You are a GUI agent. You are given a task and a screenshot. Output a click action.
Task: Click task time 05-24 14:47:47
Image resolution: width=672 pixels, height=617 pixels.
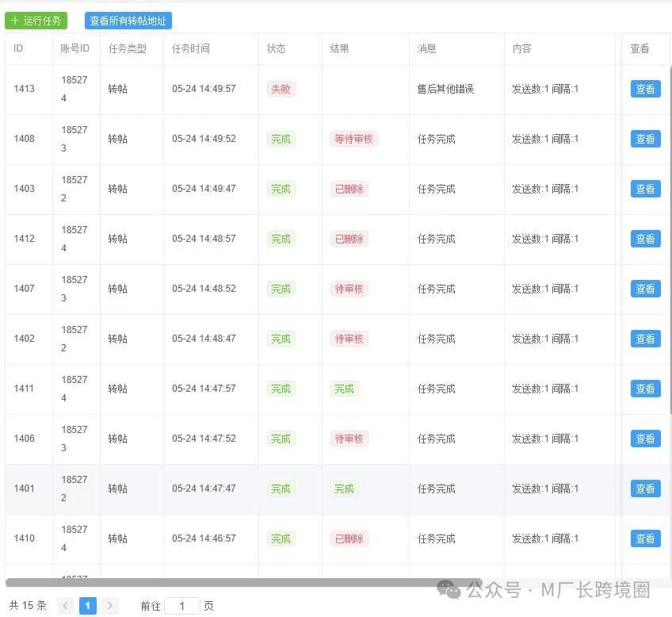[204, 489]
